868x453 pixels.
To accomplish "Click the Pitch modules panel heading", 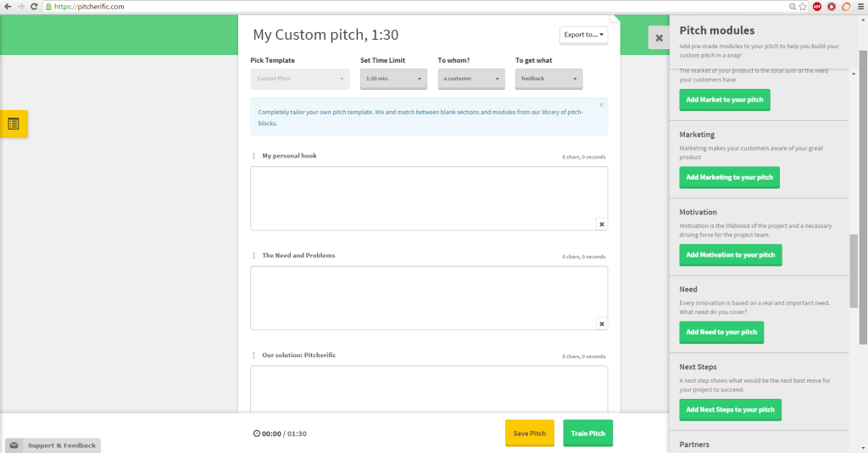I will [x=717, y=30].
